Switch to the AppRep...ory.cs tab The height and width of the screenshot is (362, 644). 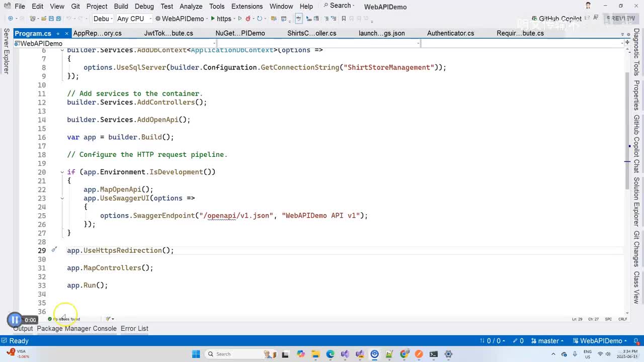pyautogui.click(x=98, y=33)
